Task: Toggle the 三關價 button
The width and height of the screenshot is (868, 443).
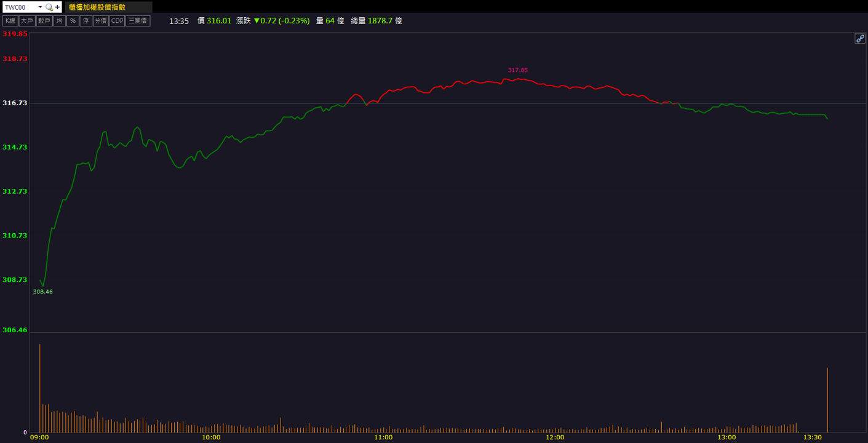Action: pyautogui.click(x=138, y=21)
